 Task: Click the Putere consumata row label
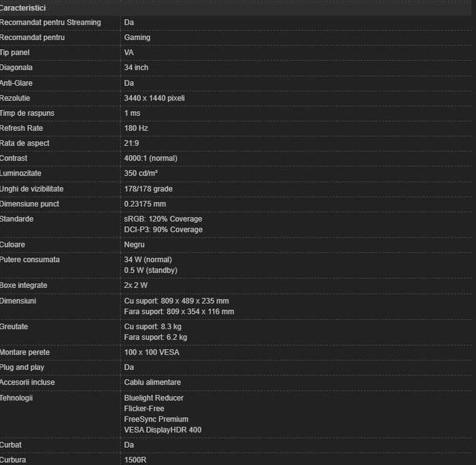tap(30, 259)
